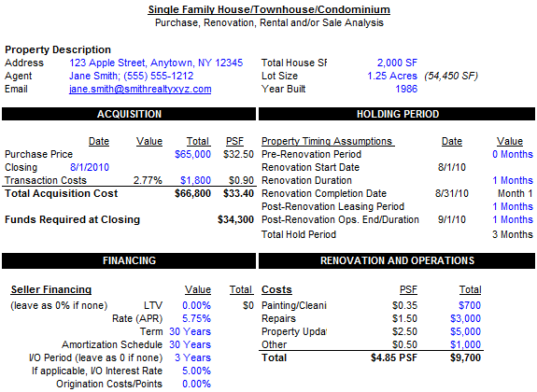This screenshot has height=392, width=537.
Task: Select the 1986 year built cell
Action: pos(406,89)
